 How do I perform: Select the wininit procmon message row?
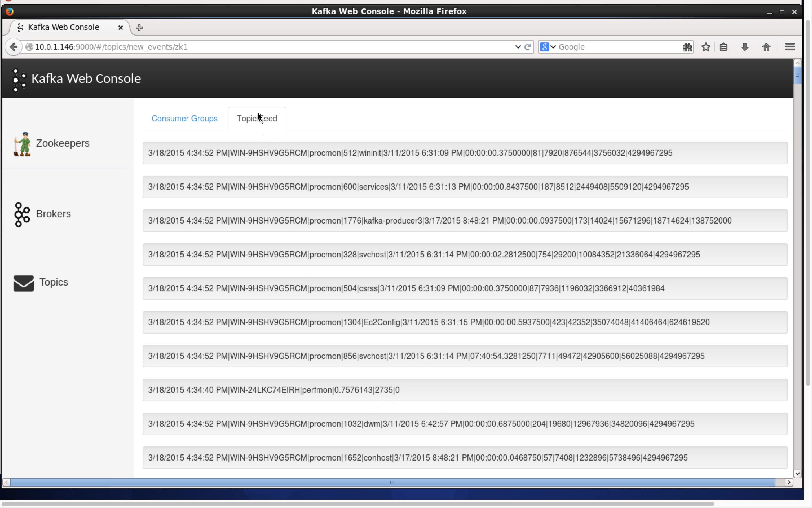pyautogui.click(x=465, y=153)
